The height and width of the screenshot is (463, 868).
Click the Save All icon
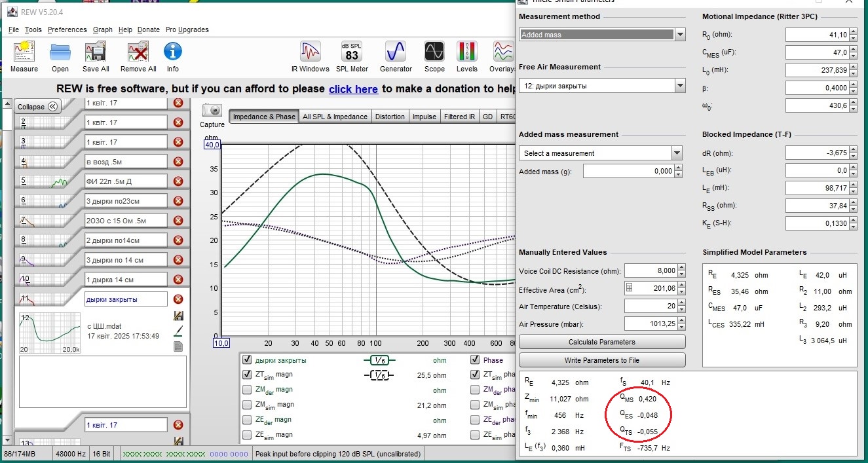[x=96, y=51]
